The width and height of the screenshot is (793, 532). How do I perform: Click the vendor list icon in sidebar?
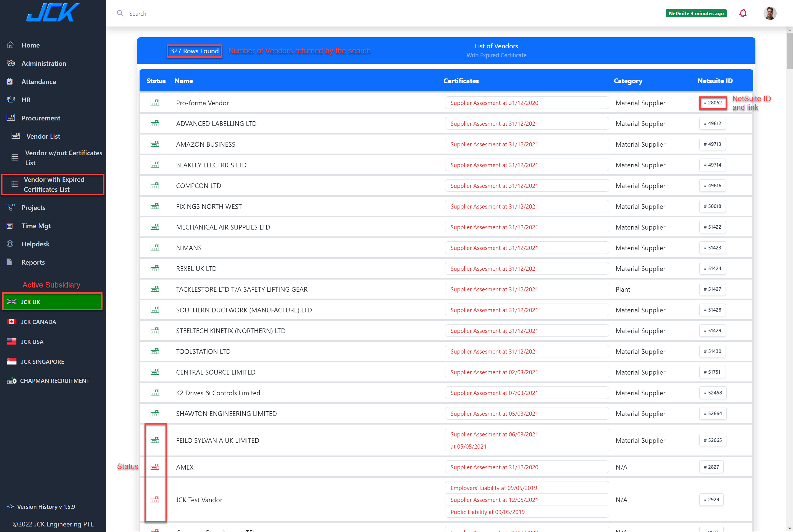click(x=15, y=135)
